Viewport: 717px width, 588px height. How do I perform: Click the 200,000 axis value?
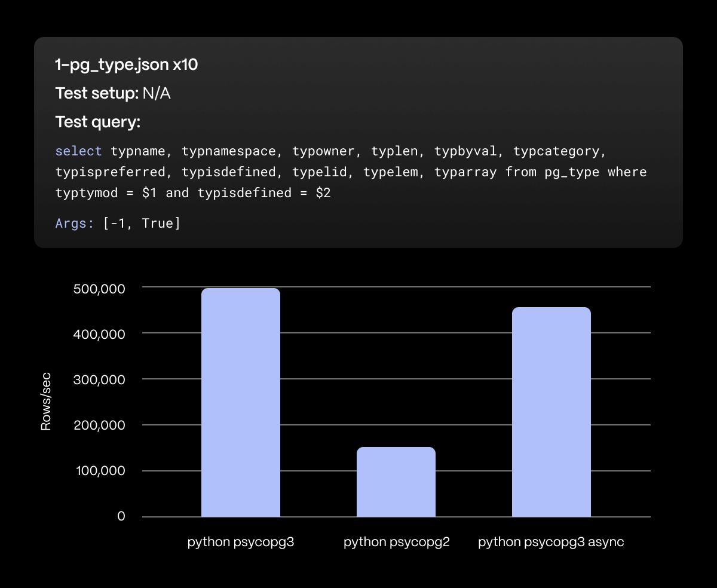[x=99, y=425]
